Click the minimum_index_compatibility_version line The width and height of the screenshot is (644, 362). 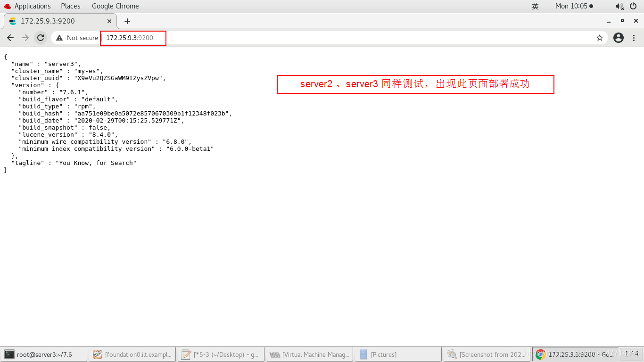tap(116, 148)
